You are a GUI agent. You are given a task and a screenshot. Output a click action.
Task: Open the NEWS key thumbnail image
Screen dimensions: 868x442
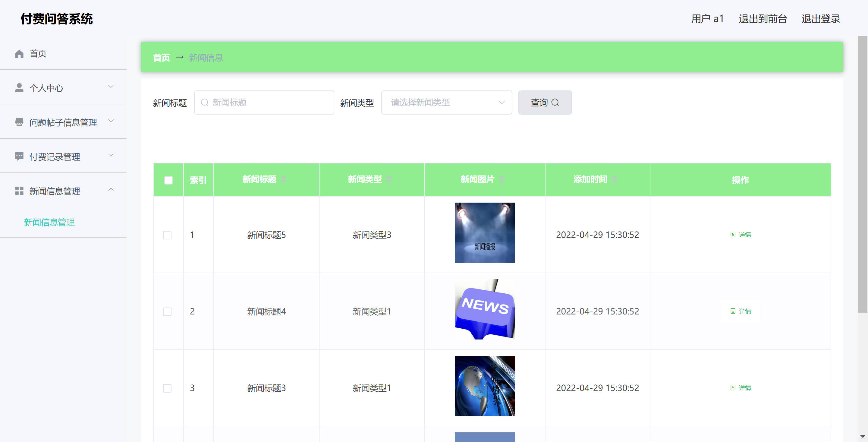pyautogui.click(x=485, y=309)
